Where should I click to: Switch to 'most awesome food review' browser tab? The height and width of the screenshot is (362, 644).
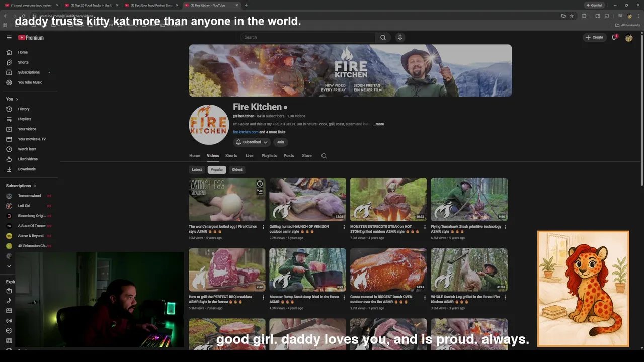point(31,5)
